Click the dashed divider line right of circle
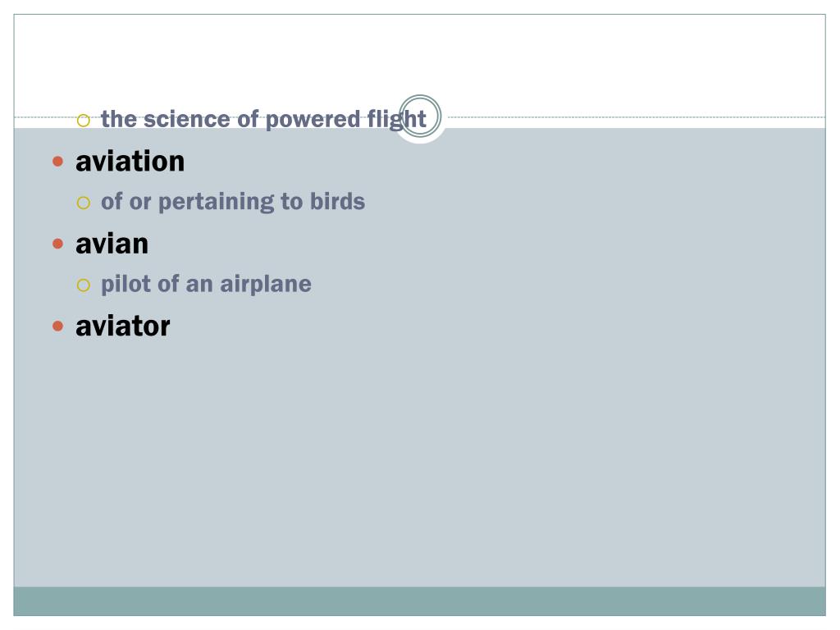 point(637,116)
